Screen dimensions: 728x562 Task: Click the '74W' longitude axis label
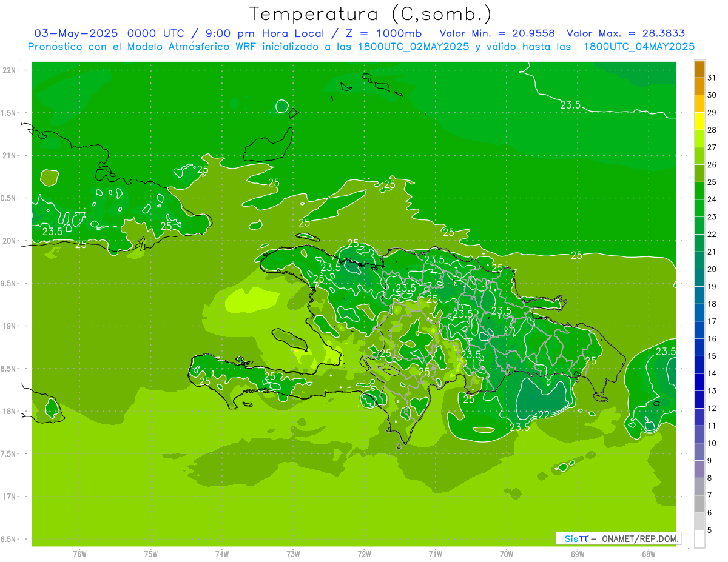222,554
